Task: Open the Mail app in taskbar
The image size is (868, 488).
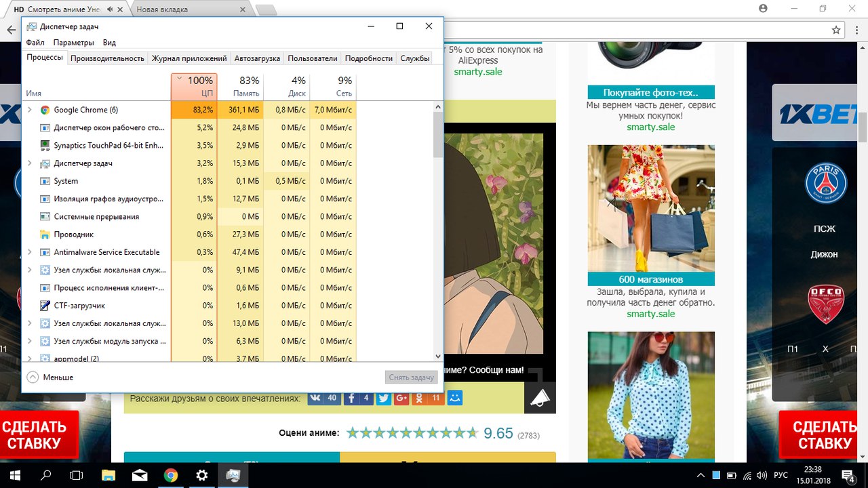Action: pyautogui.click(x=140, y=475)
